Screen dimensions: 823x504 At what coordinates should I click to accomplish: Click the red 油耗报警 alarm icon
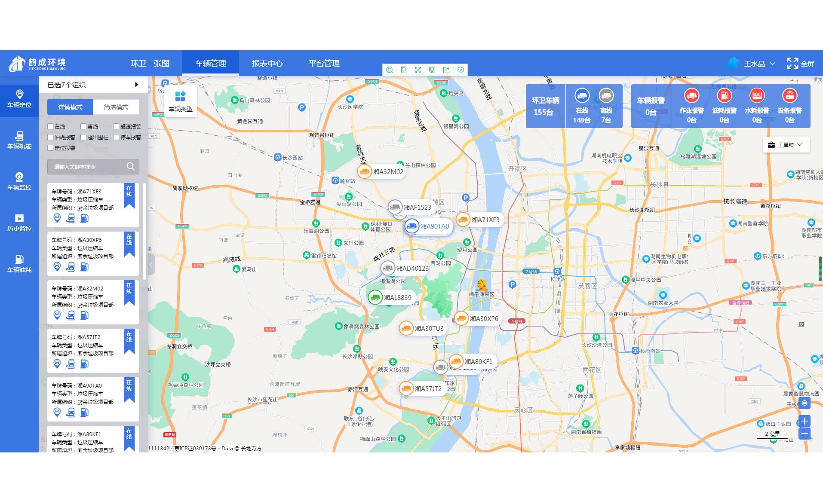pos(724,96)
